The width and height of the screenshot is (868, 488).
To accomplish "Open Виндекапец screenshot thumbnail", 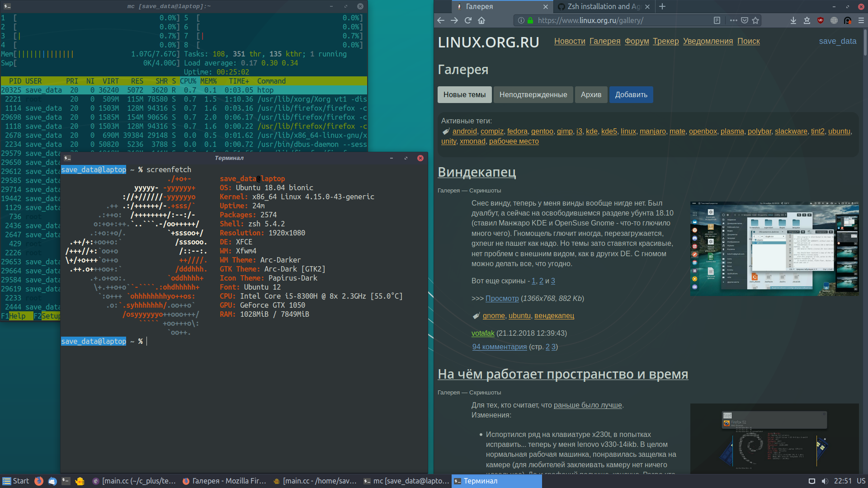I will (774, 249).
